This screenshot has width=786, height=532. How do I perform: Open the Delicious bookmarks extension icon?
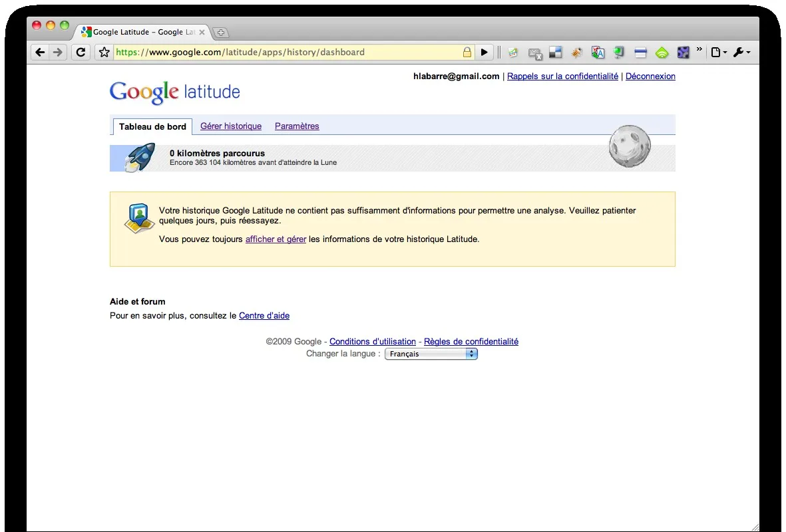pos(556,52)
